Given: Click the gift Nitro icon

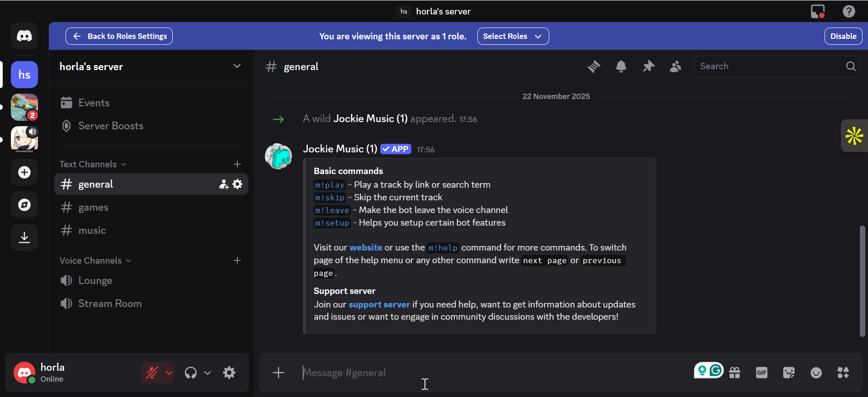Looking at the screenshot, I should 735,373.
